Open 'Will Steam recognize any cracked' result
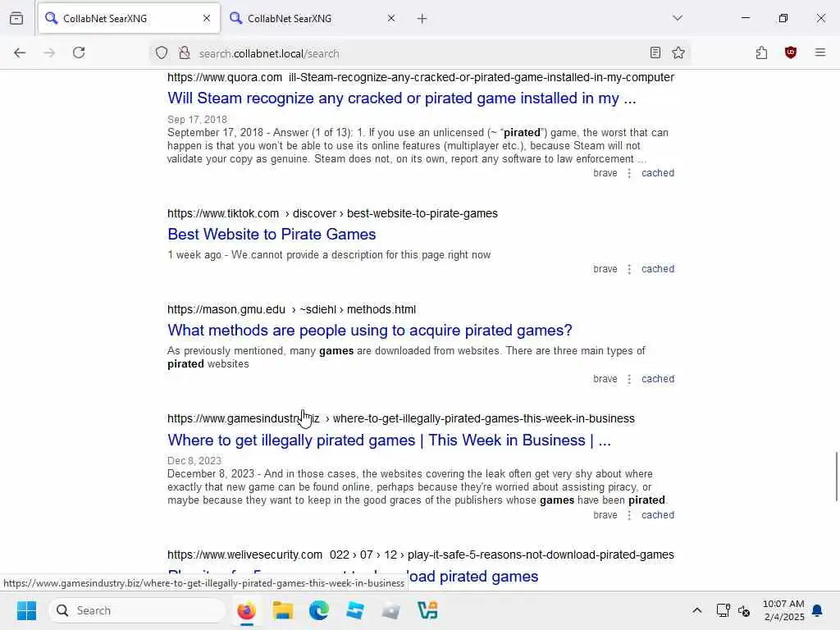This screenshot has height=630, width=840. 402,98
